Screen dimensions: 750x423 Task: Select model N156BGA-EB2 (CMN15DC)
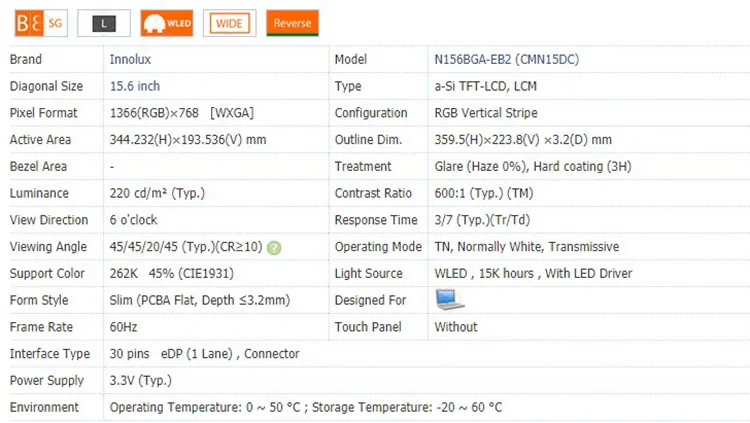(x=507, y=59)
